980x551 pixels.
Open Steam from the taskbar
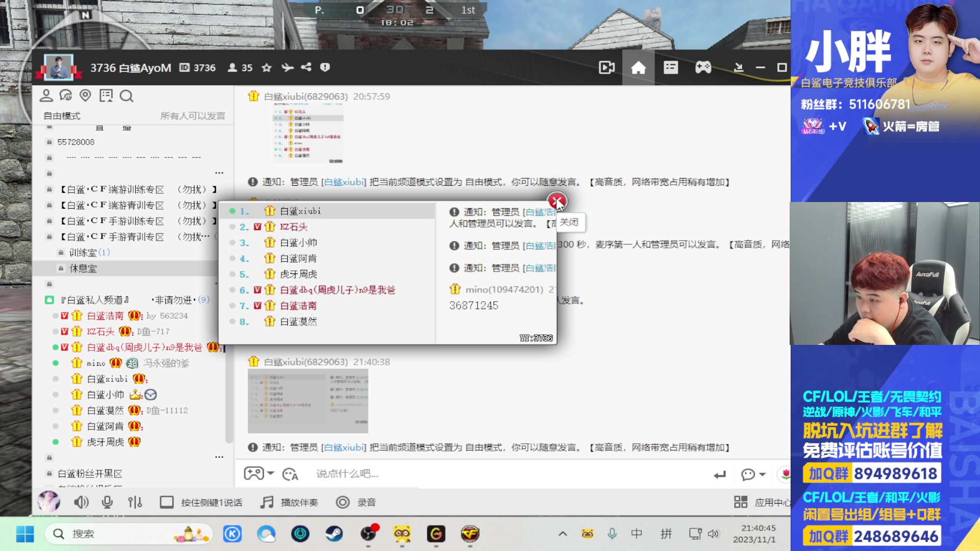pos(334,534)
